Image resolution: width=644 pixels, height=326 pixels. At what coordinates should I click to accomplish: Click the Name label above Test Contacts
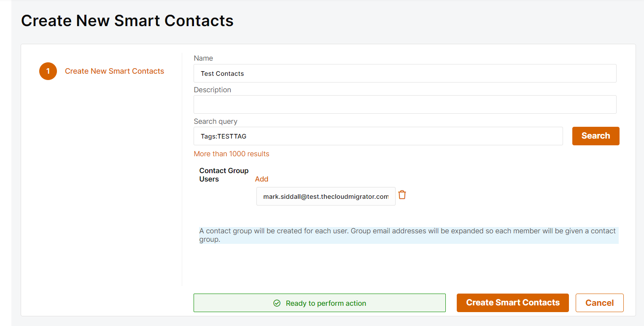[x=203, y=58]
